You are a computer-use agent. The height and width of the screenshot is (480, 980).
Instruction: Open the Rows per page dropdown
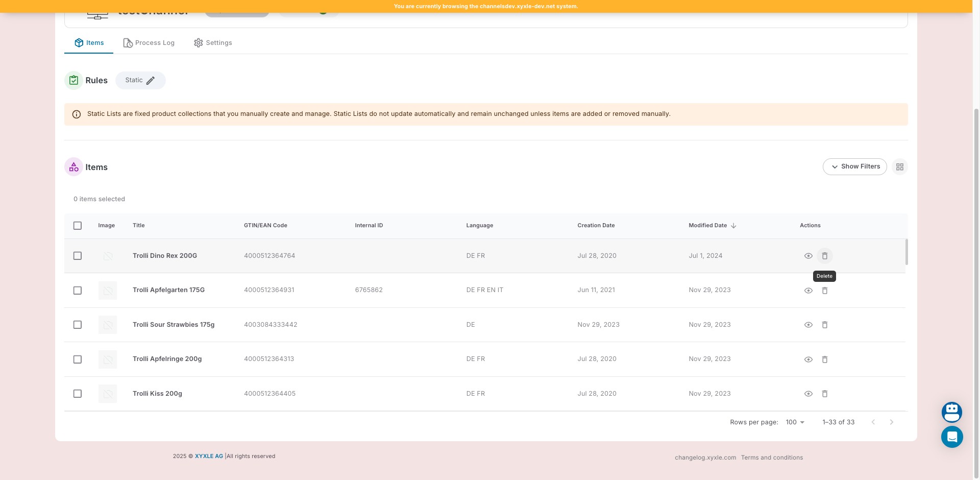tap(795, 422)
